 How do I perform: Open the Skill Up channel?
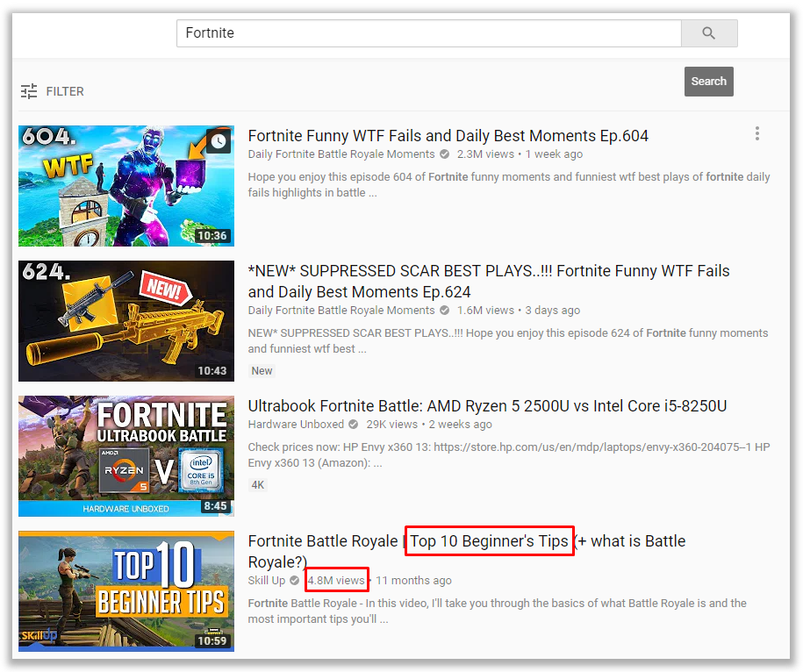267,581
